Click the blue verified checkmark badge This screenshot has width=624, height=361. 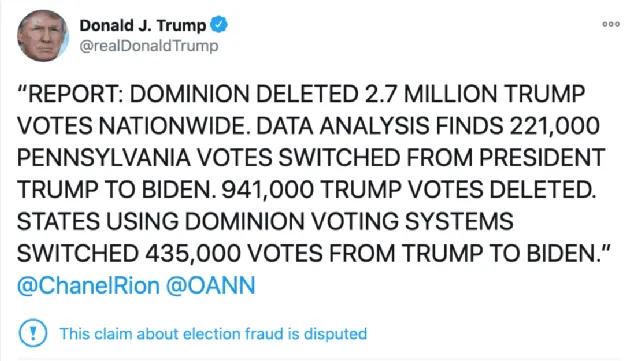point(218,25)
